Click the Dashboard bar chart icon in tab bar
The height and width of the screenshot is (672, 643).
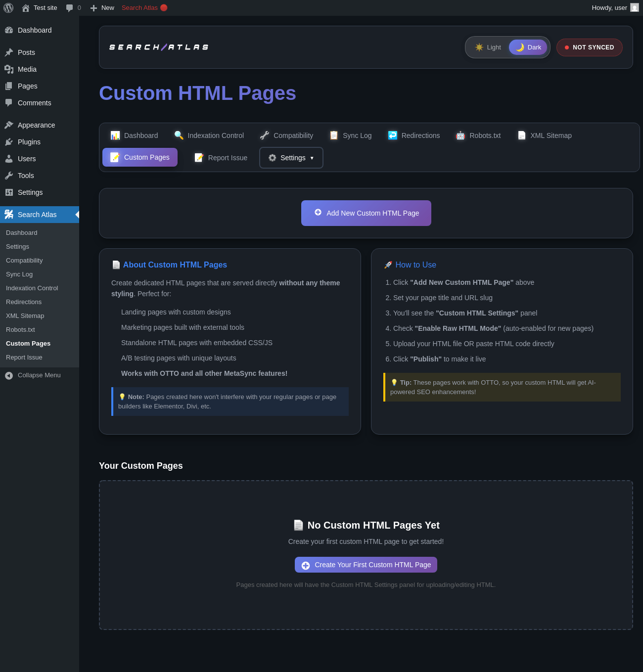point(115,135)
